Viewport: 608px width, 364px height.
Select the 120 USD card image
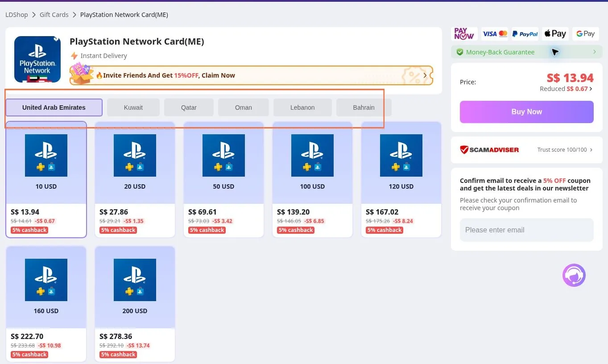[401, 155]
